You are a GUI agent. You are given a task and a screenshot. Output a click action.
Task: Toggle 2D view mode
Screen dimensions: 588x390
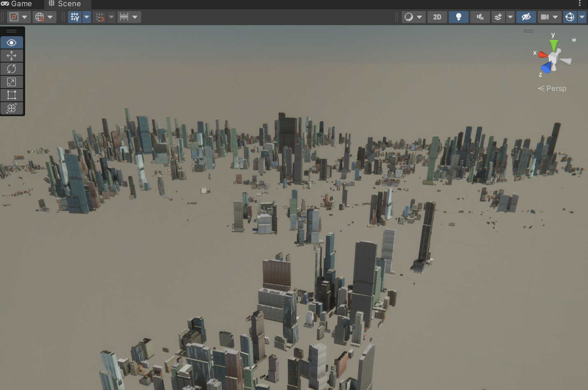(x=437, y=17)
